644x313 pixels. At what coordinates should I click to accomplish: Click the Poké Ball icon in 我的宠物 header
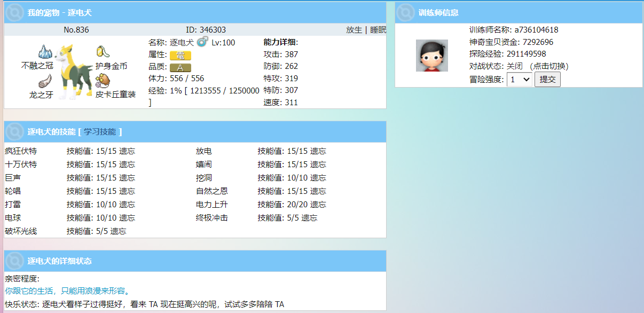(x=15, y=12)
